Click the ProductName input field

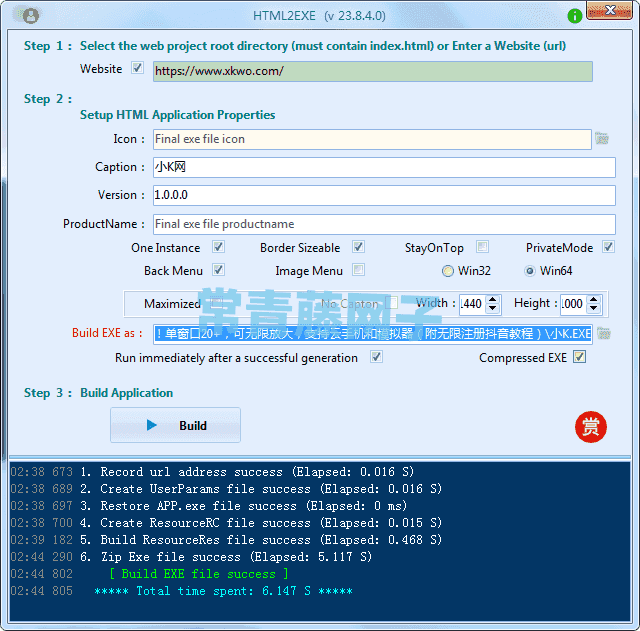(x=384, y=224)
